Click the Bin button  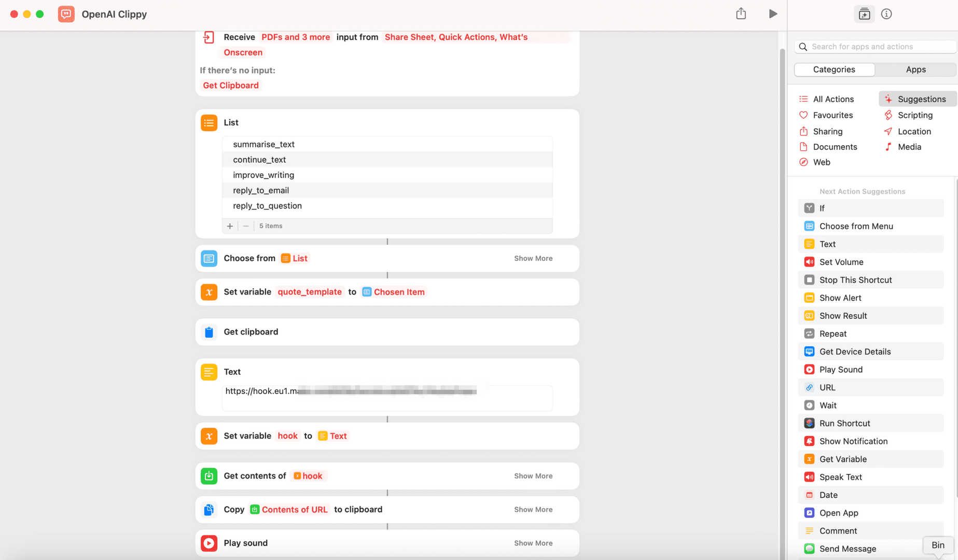938,545
